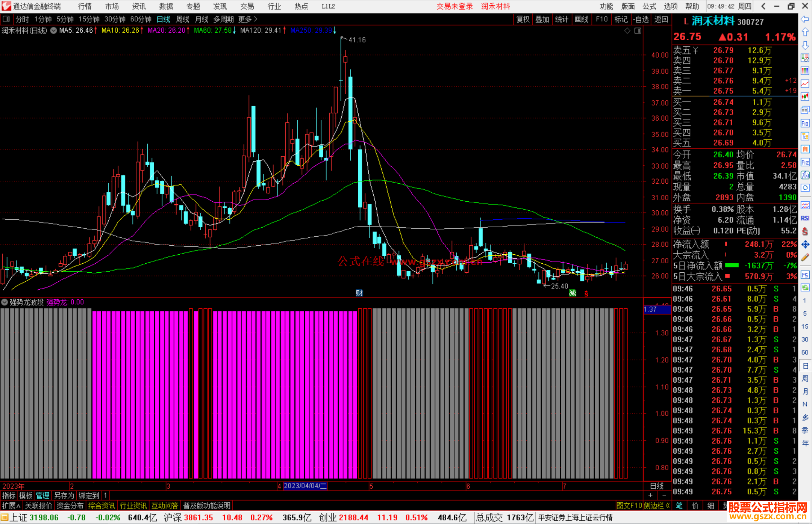Screen dimensions: 812x524
Task: Toggle -自选 watchlist removal button
Action: (641, 19)
